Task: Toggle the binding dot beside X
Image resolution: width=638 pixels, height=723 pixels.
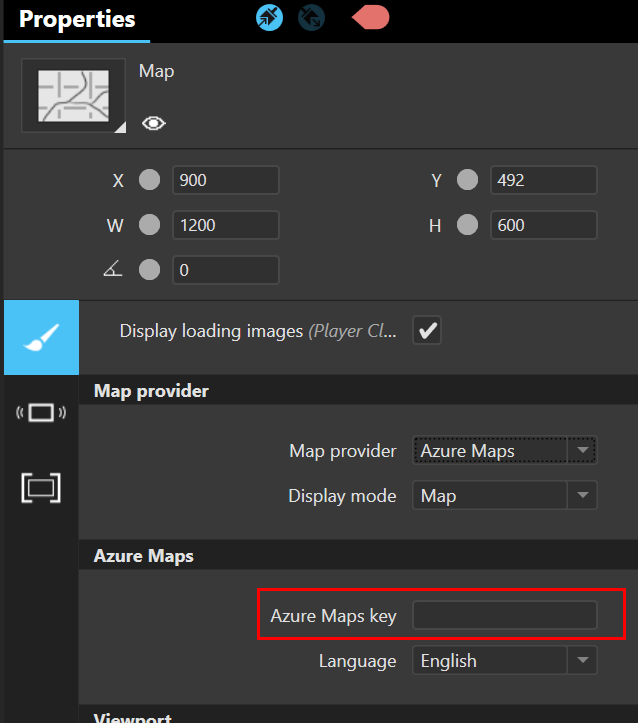Action: 149,180
